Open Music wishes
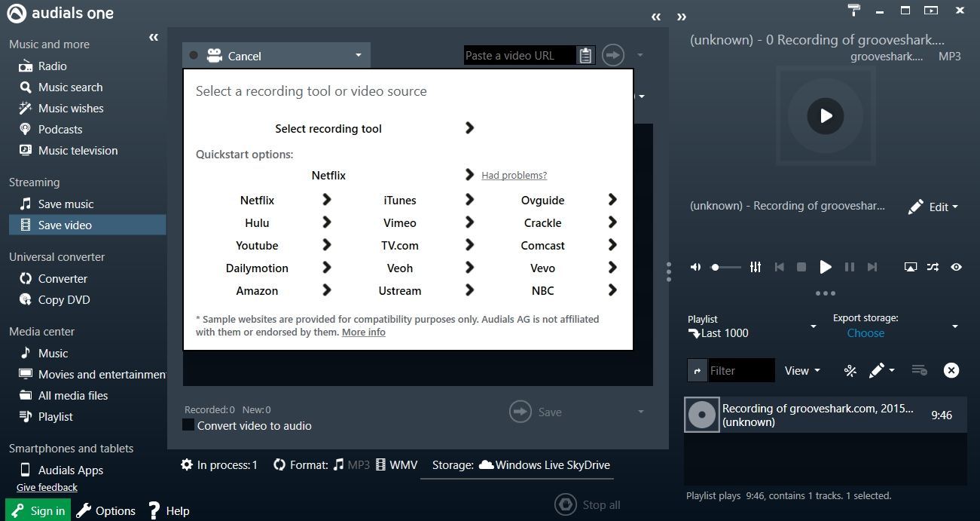The image size is (980, 521). pos(71,109)
